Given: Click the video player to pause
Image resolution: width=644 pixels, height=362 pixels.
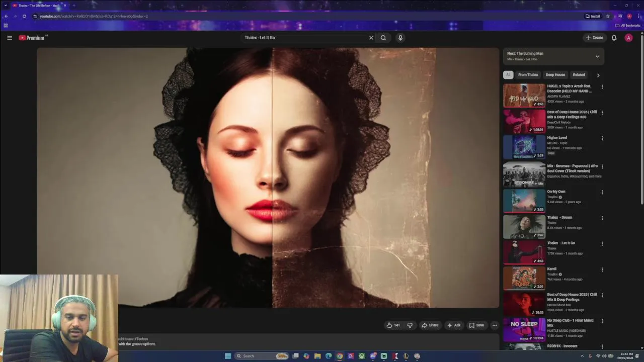Looking at the screenshot, I should pyautogui.click(x=268, y=177).
